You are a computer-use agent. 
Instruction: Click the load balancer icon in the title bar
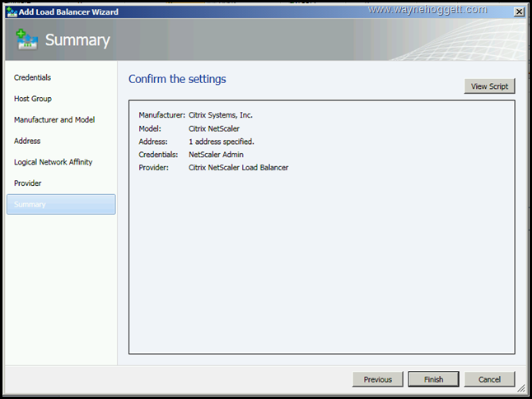(x=12, y=12)
